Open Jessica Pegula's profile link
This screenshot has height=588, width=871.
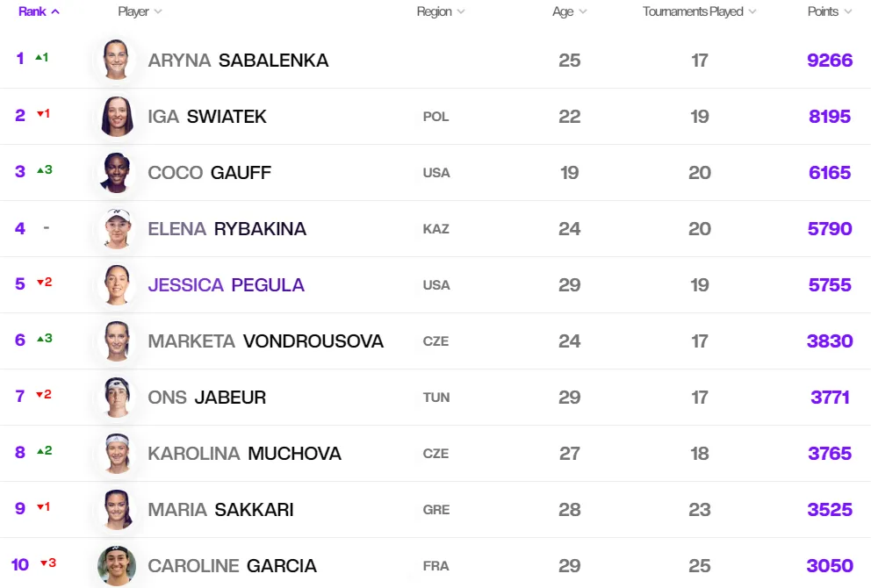(226, 285)
